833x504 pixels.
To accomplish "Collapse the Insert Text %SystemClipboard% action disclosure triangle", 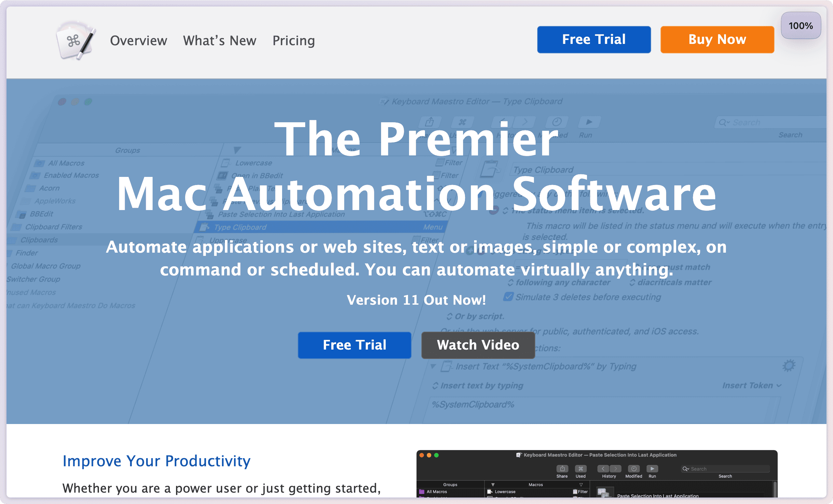I will click(x=434, y=366).
